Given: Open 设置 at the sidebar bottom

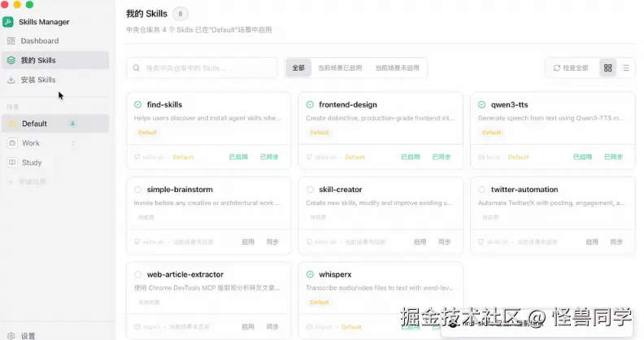Looking at the screenshot, I should point(28,336).
